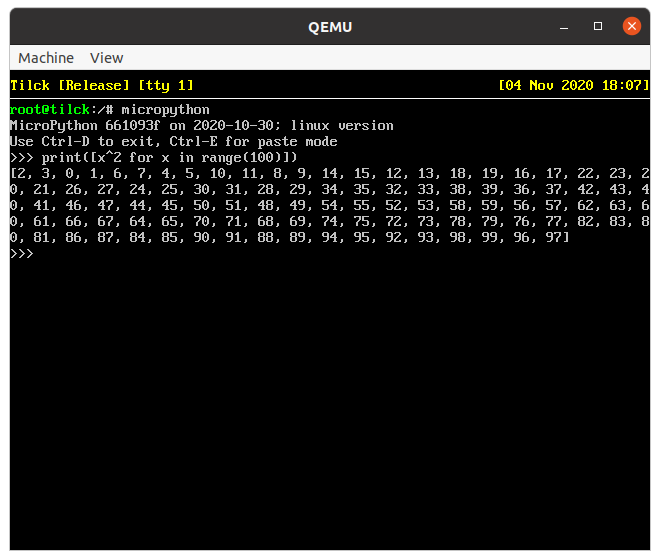This screenshot has width=660, height=560.
Task: Open the Machine menu
Action: click(x=46, y=58)
